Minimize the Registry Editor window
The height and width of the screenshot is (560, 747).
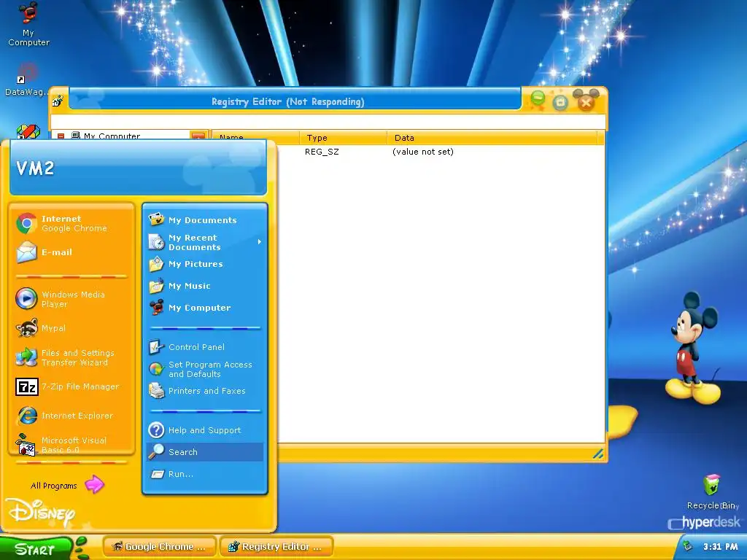[x=538, y=99]
